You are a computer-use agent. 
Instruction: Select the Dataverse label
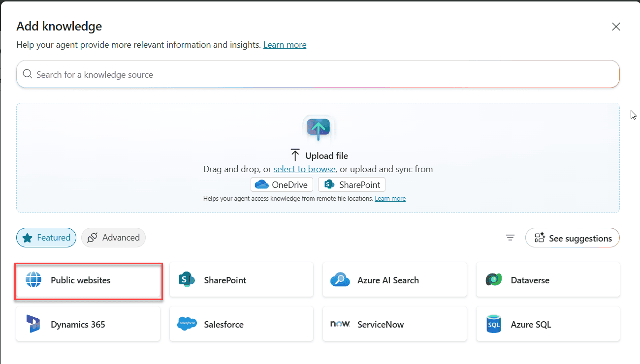[x=530, y=280]
